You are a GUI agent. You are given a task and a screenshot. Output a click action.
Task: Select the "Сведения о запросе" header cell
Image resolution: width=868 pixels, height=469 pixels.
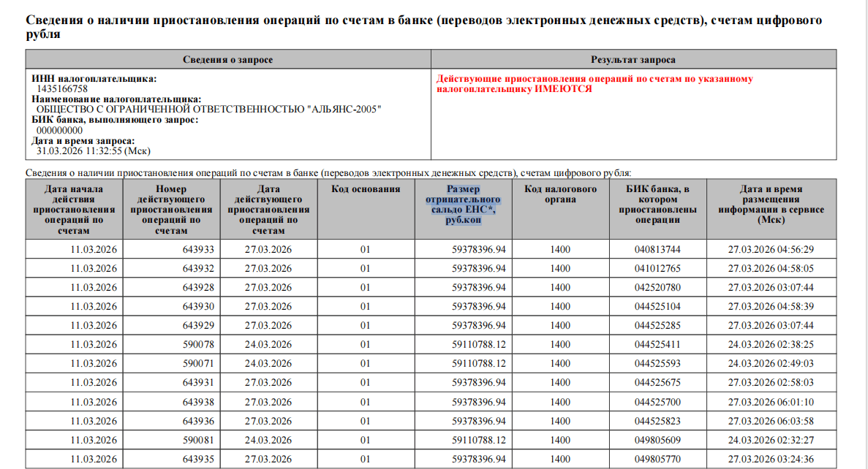(227, 59)
